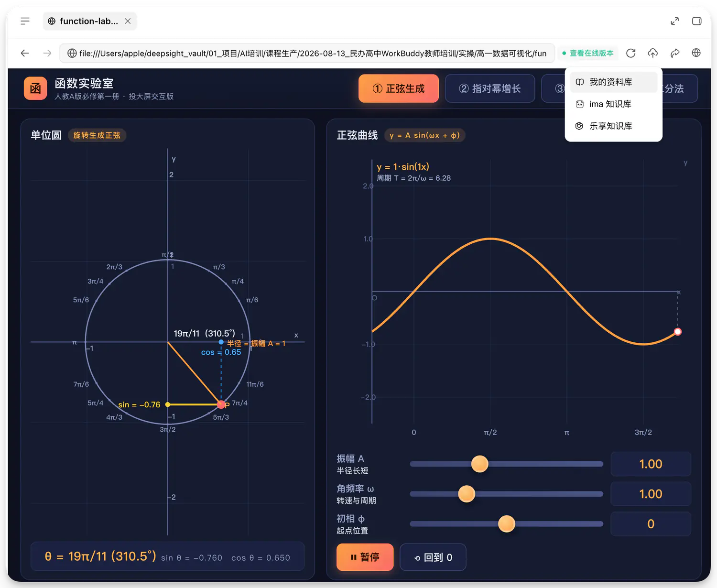Click the file URL address bar
This screenshot has width=717, height=588.
307,53
